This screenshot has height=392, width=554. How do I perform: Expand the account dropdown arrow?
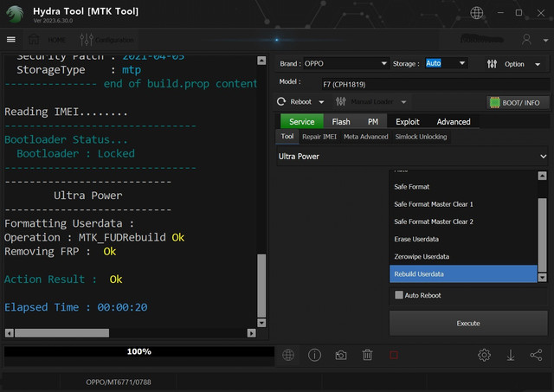545,41
